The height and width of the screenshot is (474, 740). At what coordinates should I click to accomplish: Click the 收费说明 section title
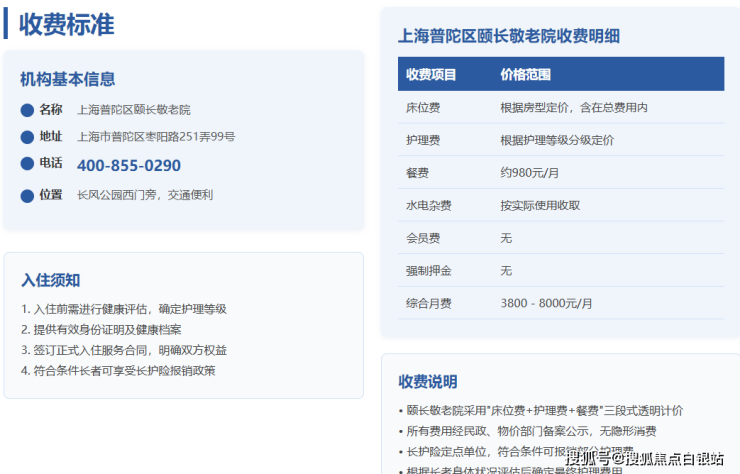point(428,381)
